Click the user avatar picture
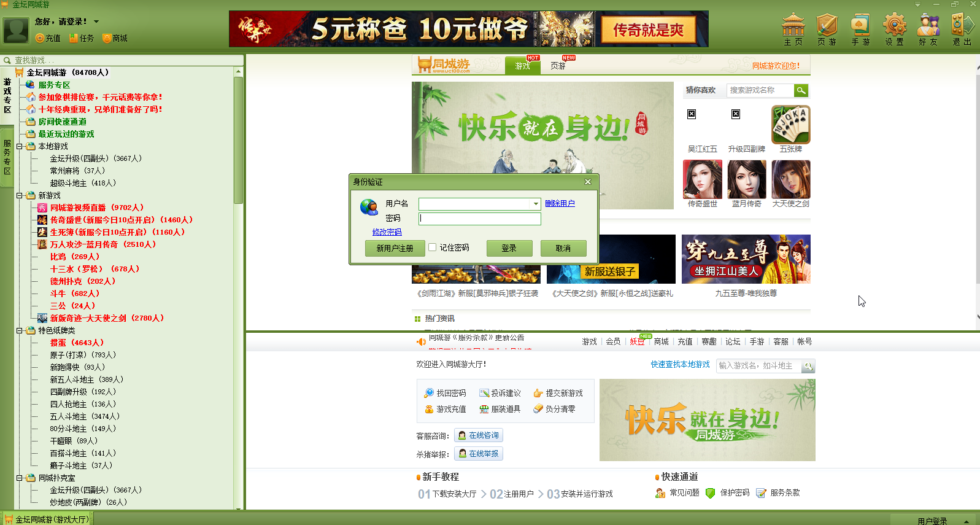980x525 pixels. click(16, 30)
